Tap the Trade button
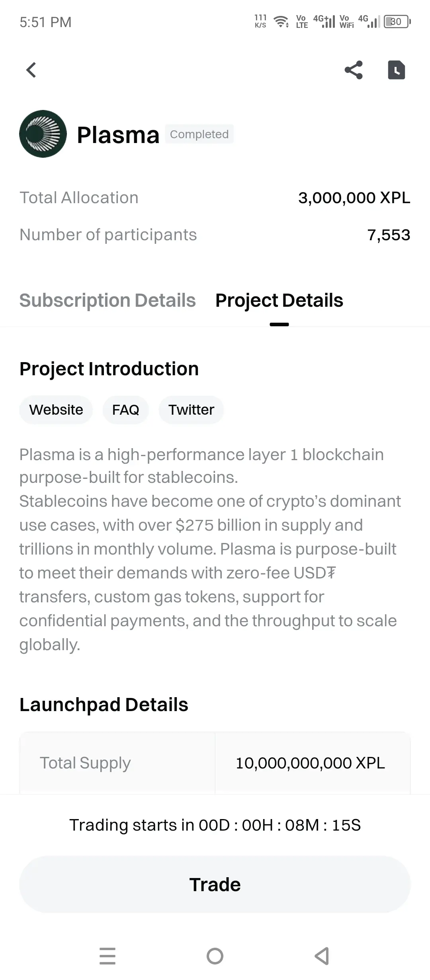The width and height of the screenshot is (430, 980). (x=215, y=884)
